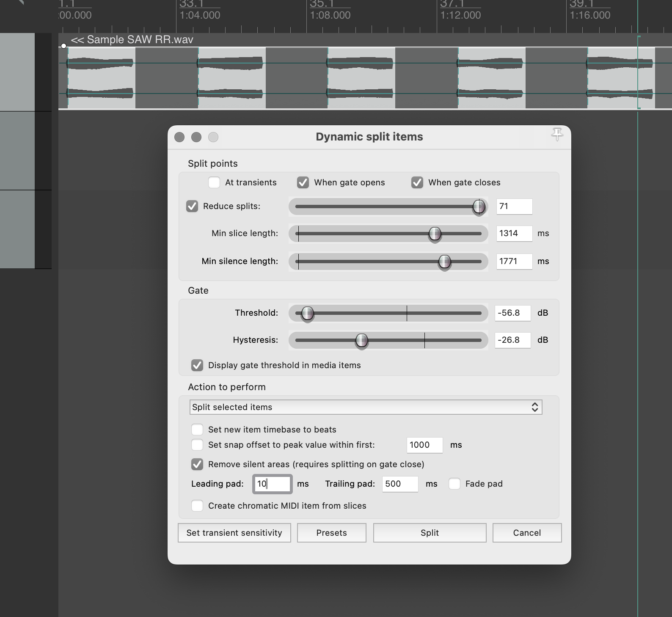Enable Set new item timebase to beats
Image resolution: width=672 pixels, height=617 pixels.
point(197,430)
